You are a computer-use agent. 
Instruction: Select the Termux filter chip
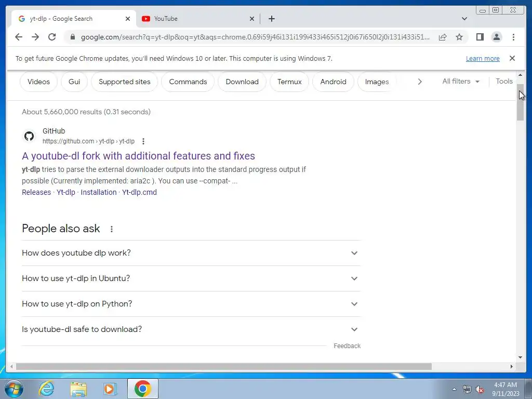click(x=289, y=82)
